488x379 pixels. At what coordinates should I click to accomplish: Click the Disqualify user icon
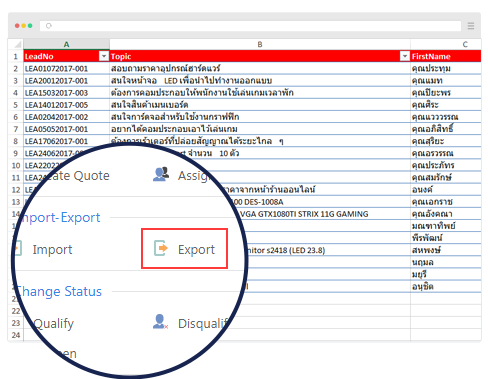point(160,322)
